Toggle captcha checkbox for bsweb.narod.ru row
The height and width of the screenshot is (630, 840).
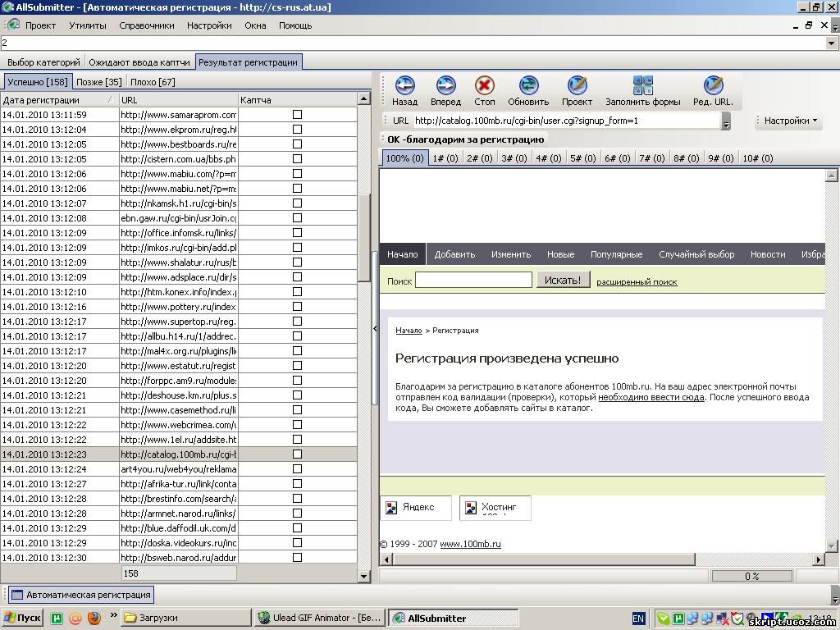297,558
